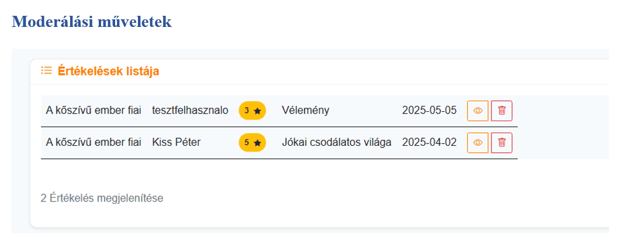Click the book title in Kiss Péter's row
This screenshot has width=644, height=236.
[x=94, y=142]
